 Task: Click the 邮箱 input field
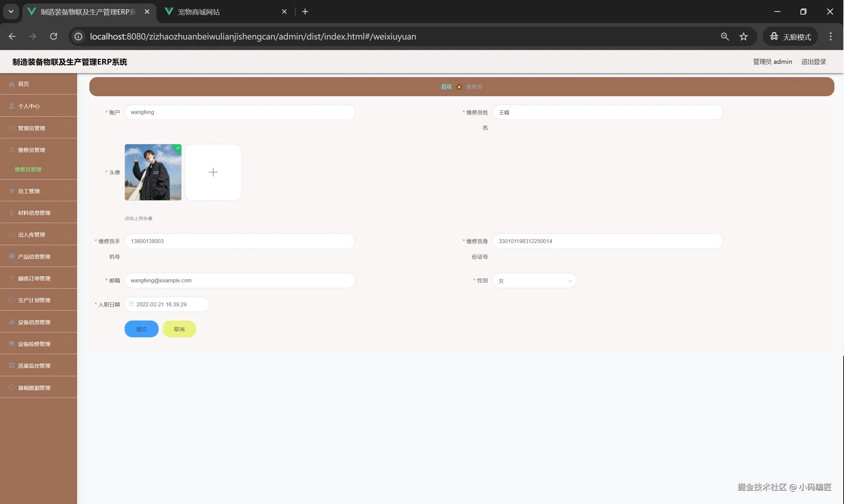coord(240,281)
